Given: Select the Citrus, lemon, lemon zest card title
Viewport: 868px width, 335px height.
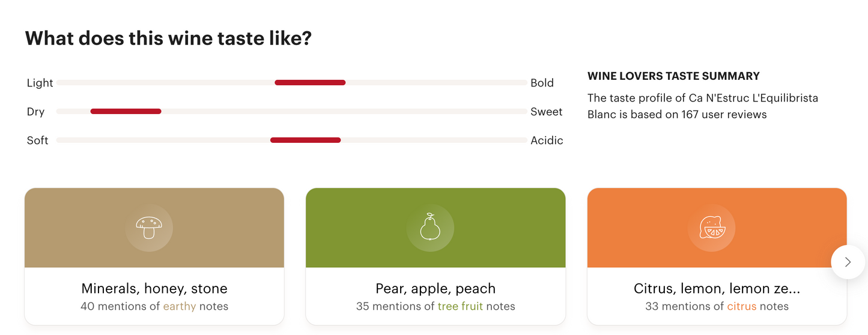Looking at the screenshot, I should click(x=717, y=289).
